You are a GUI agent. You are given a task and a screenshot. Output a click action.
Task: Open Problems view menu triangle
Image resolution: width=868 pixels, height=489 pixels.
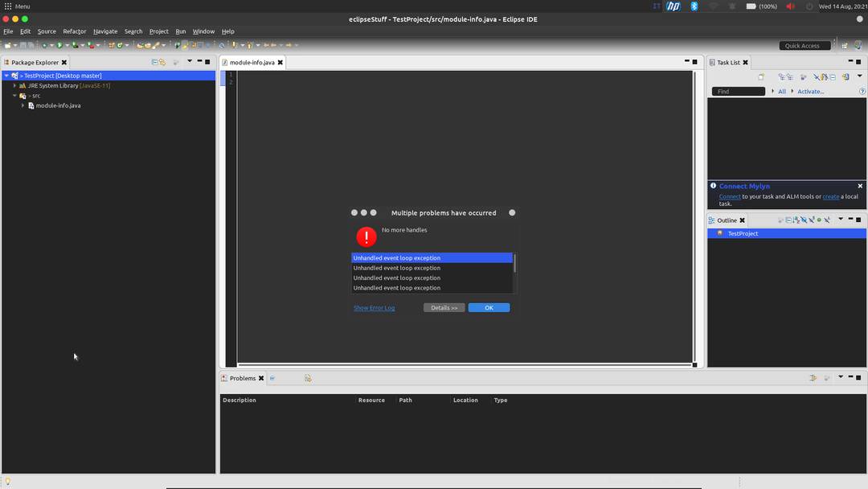(841, 377)
